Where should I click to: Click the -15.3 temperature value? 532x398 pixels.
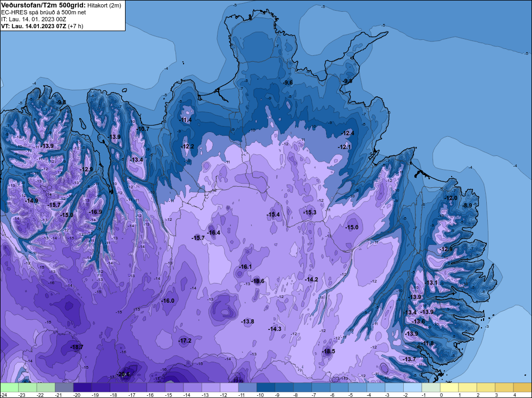(310, 212)
